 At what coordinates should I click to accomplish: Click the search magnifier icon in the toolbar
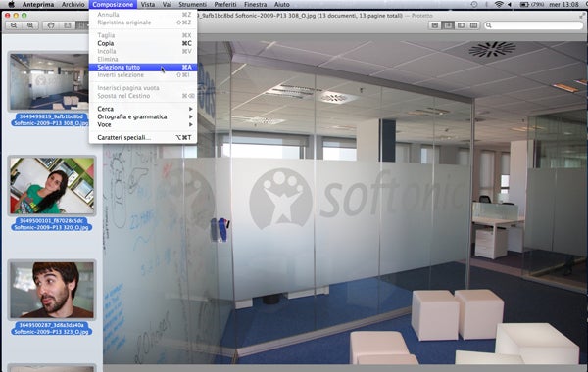coord(489,25)
